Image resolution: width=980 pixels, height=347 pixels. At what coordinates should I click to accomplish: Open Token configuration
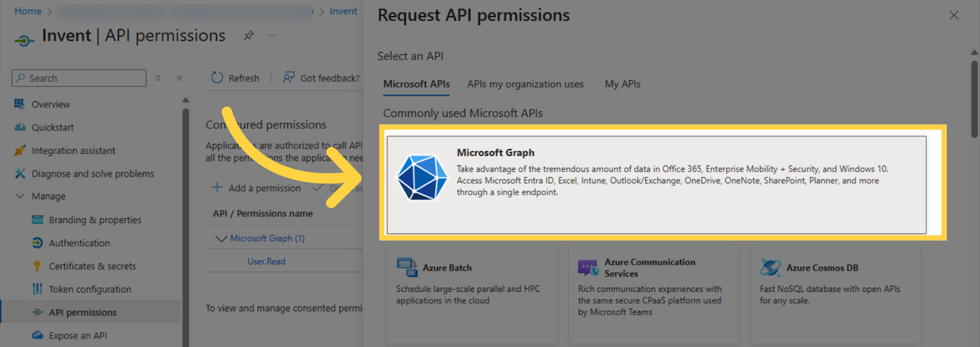pos(91,289)
